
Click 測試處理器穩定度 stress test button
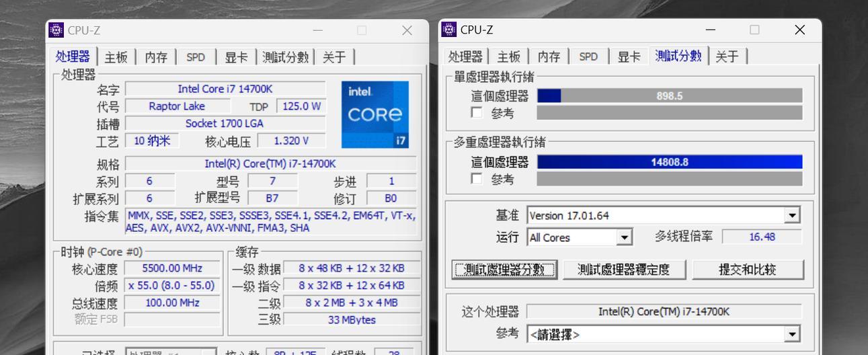tap(624, 270)
